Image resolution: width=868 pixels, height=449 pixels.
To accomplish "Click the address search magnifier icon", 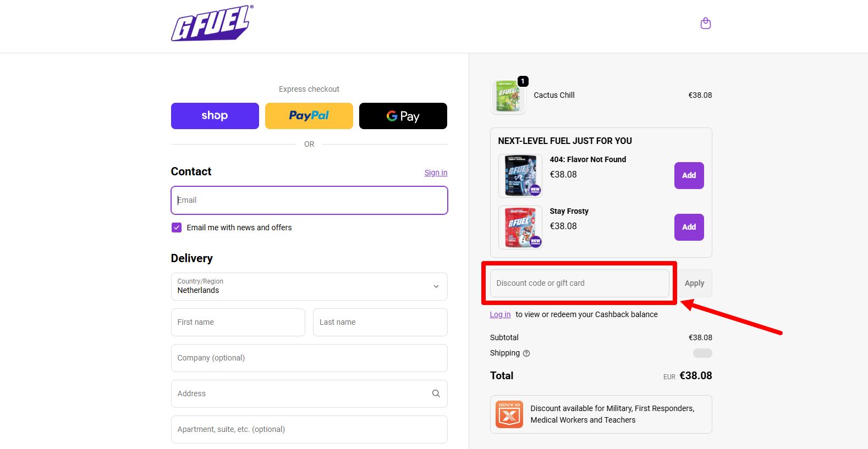I will tap(436, 393).
